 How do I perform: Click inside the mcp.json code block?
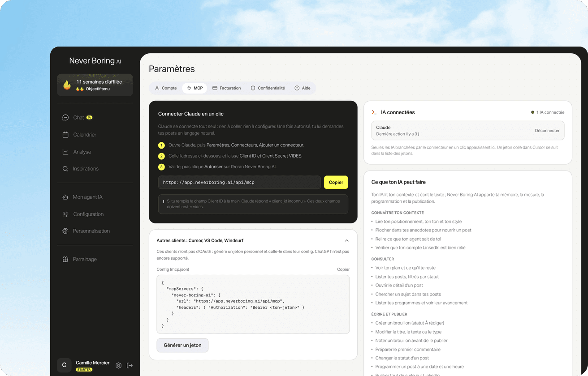point(253,304)
